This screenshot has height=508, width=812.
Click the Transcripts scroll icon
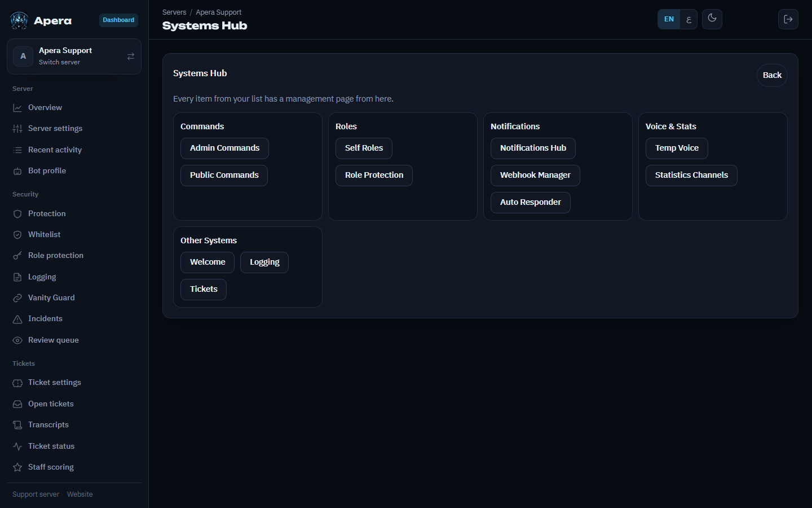(17, 425)
